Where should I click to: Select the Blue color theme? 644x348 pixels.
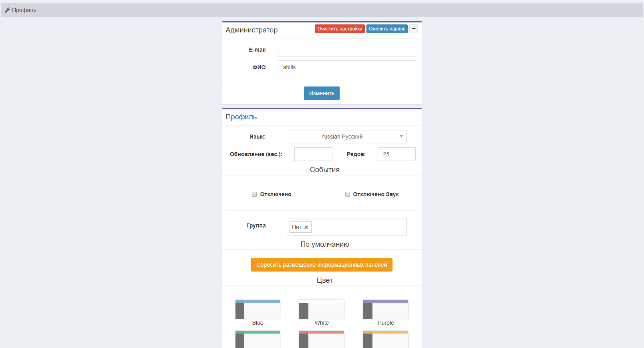click(x=258, y=310)
